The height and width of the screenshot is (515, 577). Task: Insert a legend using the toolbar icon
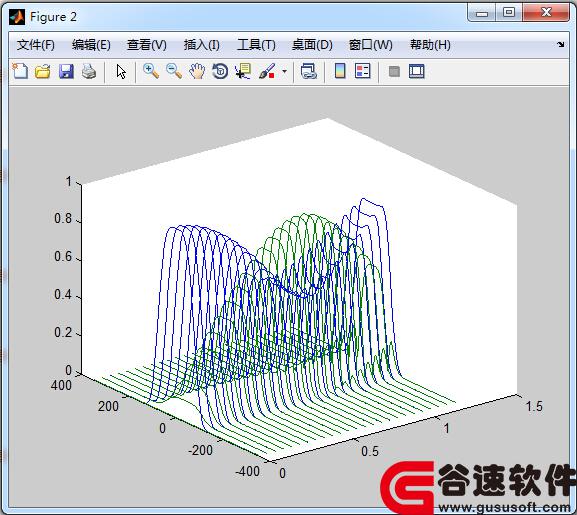[x=362, y=71]
